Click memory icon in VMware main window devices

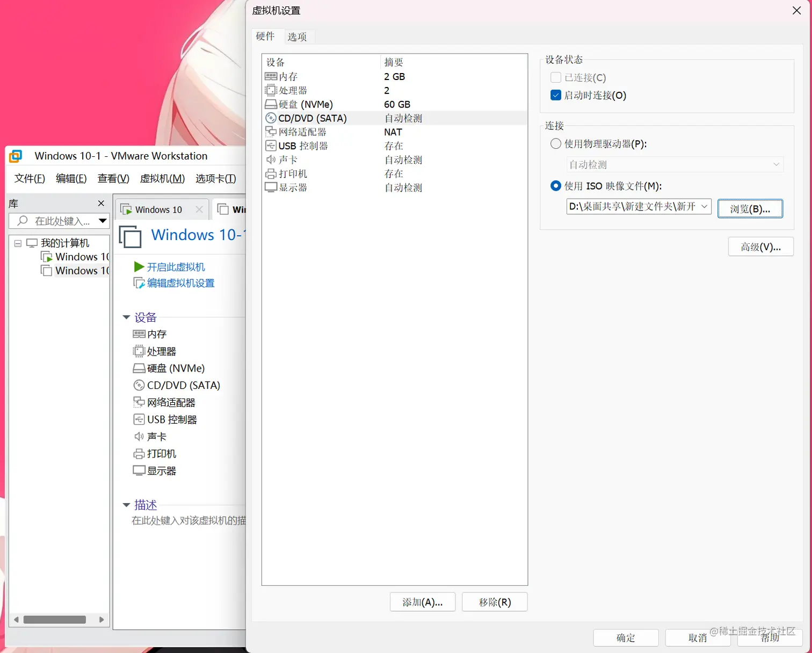click(x=139, y=334)
